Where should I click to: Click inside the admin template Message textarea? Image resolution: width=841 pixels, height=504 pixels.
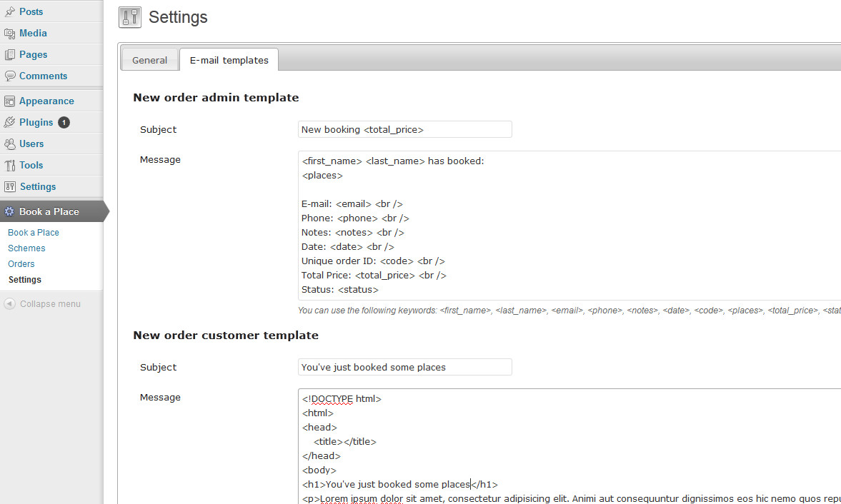point(569,226)
